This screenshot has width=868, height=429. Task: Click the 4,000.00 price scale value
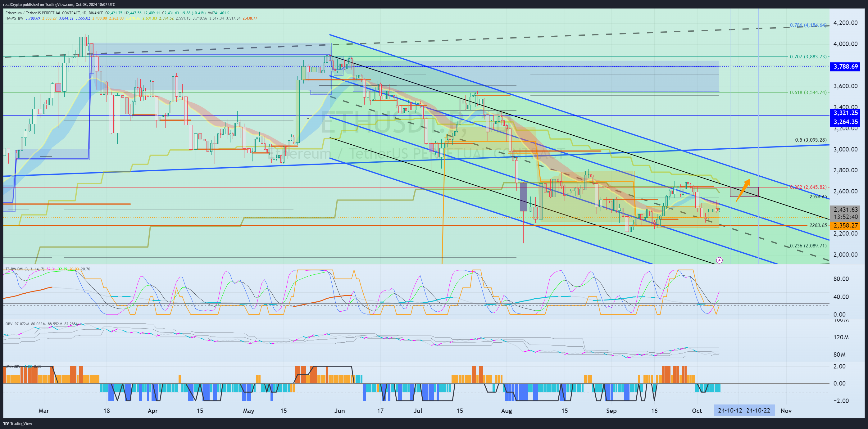pyautogui.click(x=845, y=44)
